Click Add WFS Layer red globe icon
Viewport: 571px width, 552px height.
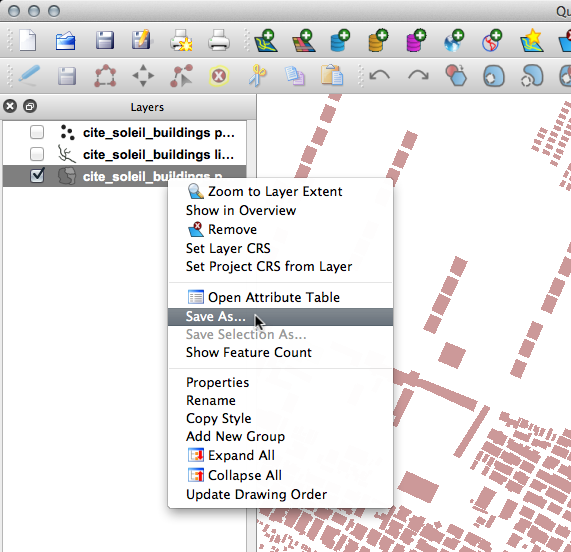pyautogui.click(x=492, y=40)
